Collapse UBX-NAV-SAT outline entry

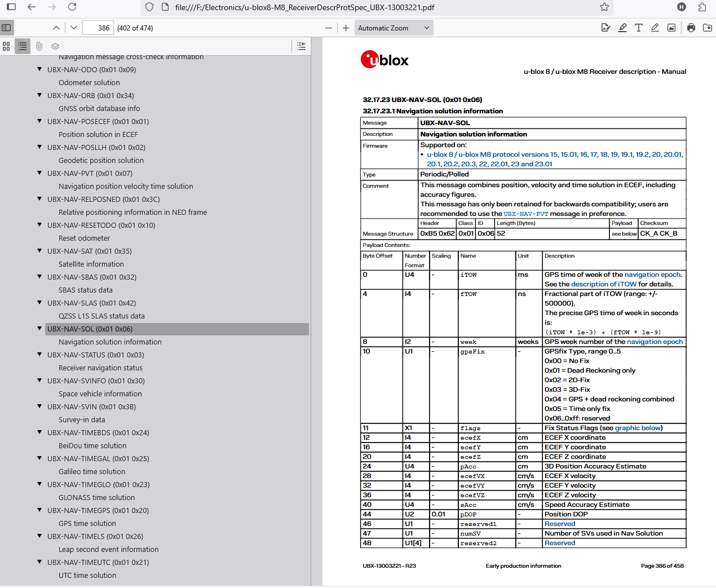[39, 251]
